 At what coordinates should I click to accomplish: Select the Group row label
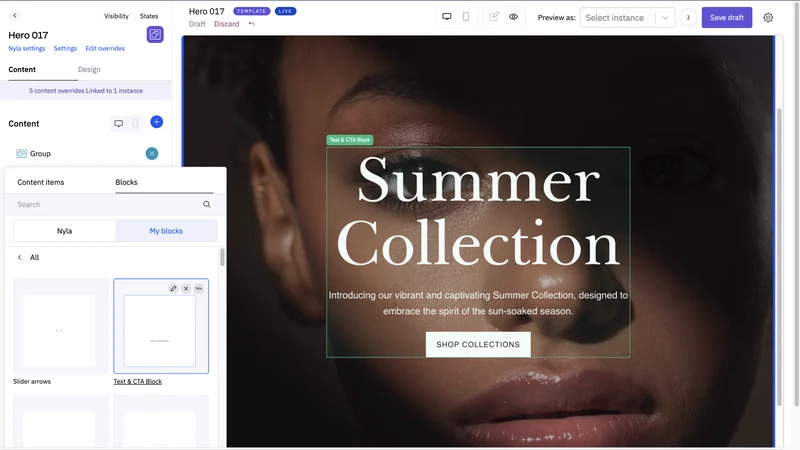point(40,154)
